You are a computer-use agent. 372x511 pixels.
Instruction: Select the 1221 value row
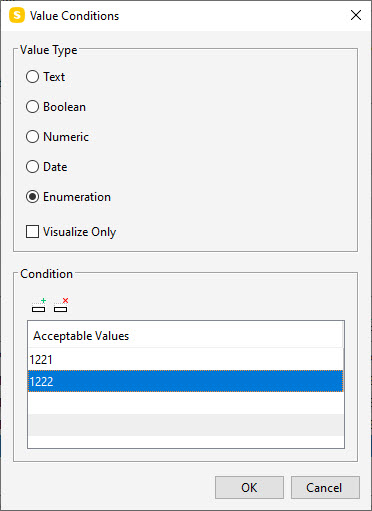point(186,359)
